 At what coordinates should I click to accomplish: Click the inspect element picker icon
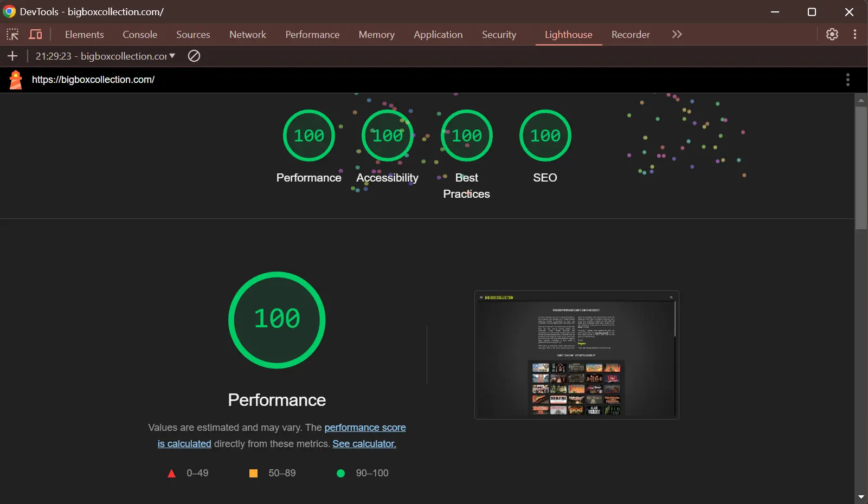coord(12,35)
